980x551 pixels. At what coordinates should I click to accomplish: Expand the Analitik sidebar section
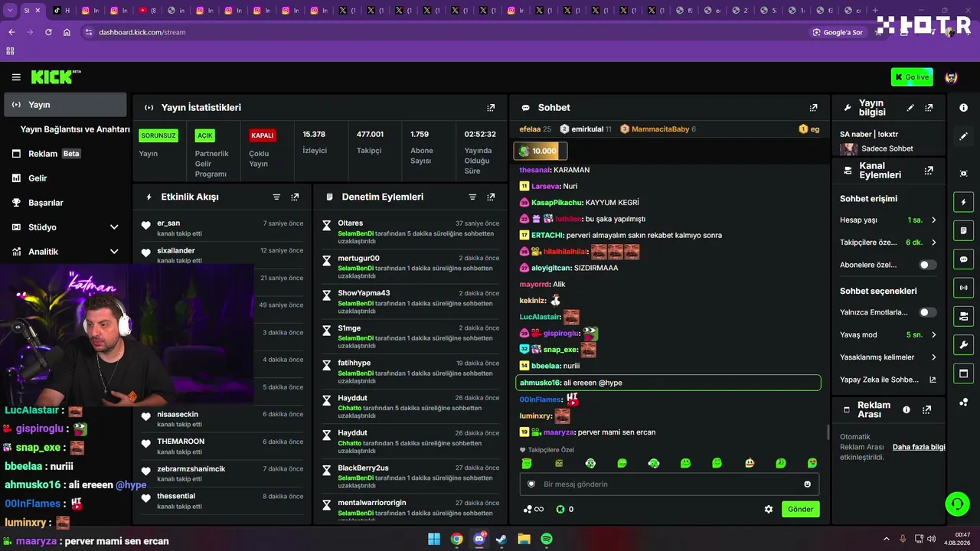pos(114,252)
